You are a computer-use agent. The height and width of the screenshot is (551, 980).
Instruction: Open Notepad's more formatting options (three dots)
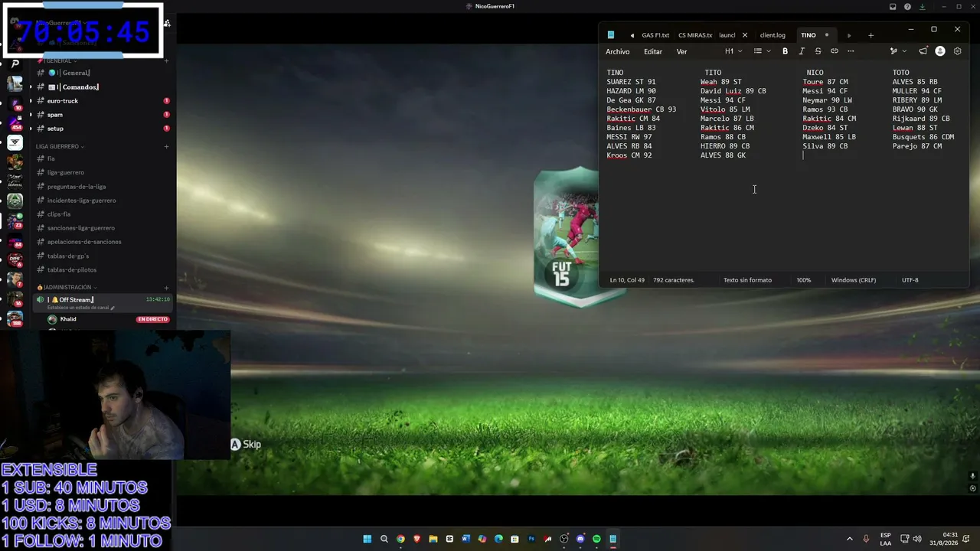[851, 51]
